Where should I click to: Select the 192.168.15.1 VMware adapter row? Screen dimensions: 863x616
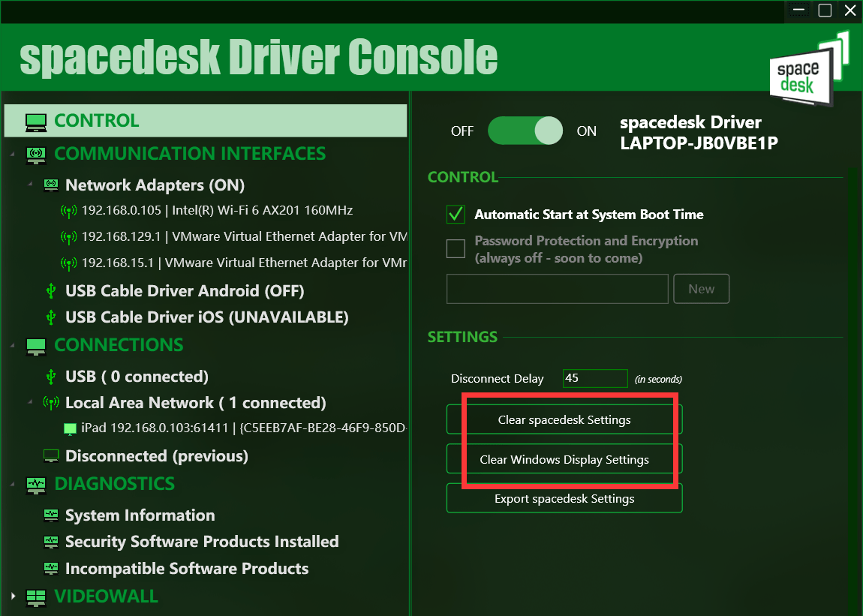[x=244, y=263]
